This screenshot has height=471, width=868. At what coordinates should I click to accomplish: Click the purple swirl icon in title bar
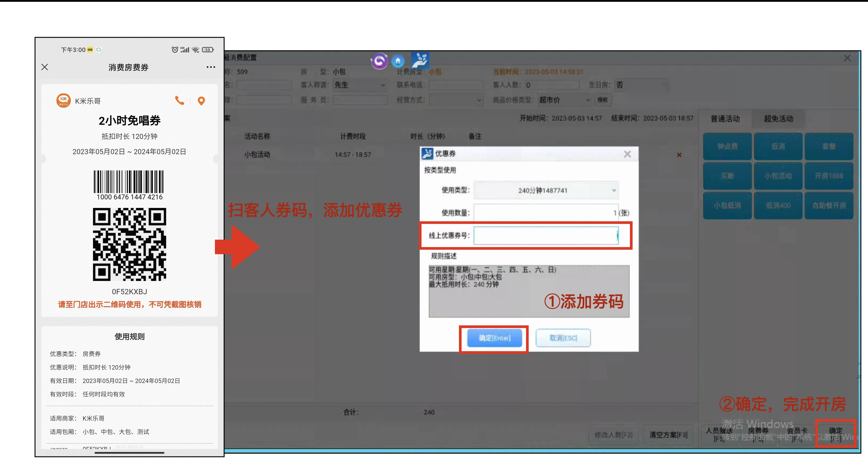pos(379,61)
